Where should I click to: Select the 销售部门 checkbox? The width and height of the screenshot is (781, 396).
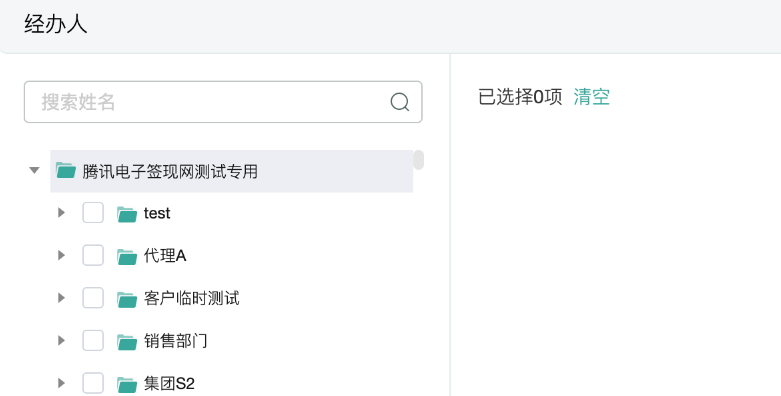coord(93,340)
